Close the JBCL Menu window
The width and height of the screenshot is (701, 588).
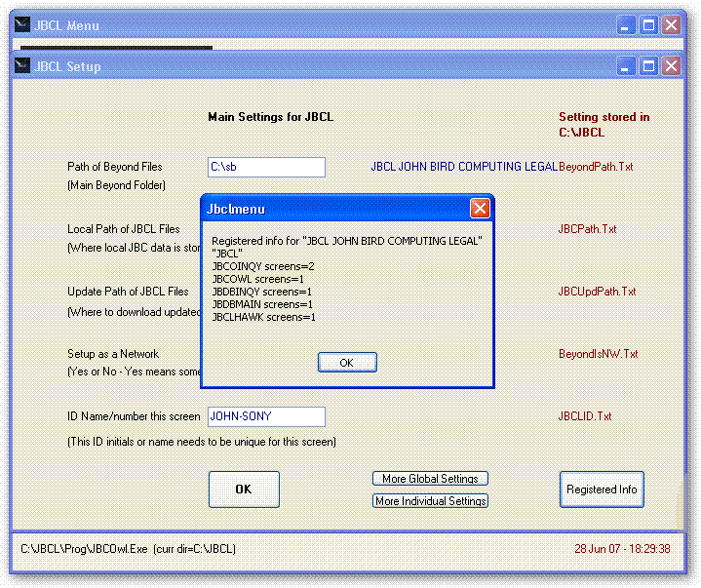pos(672,25)
